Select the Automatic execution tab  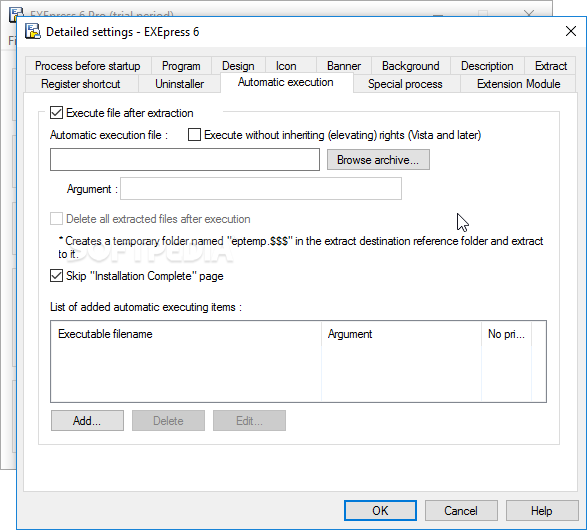(286, 82)
